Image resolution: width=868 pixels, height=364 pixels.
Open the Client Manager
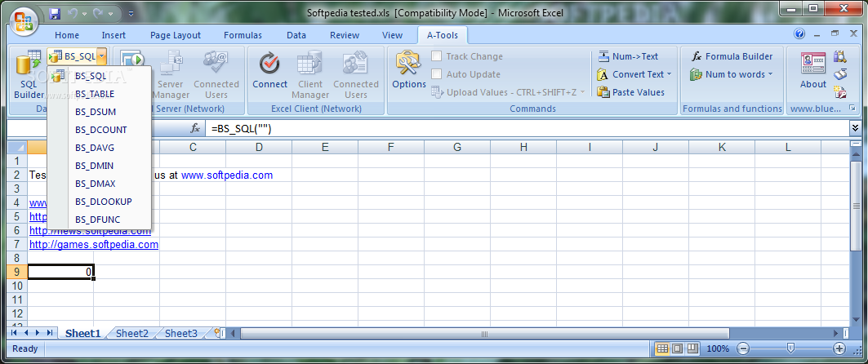click(x=310, y=74)
